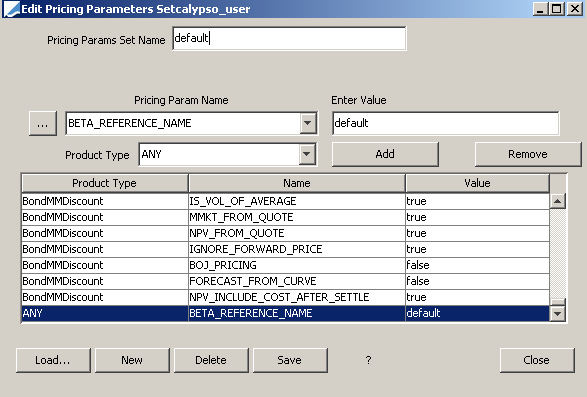The width and height of the screenshot is (587, 397).
Task: Select the NPV_INCLUDE_COST_AFTER_SETTLE cell
Action: (296, 297)
